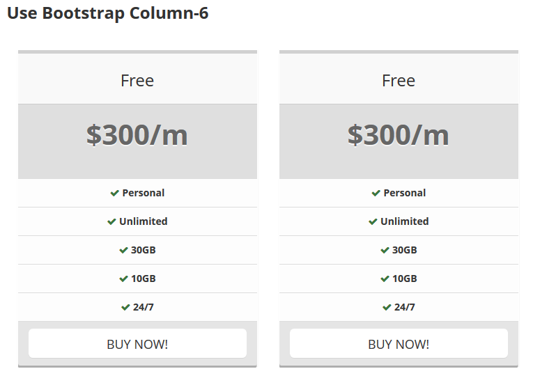The width and height of the screenshot is (540, 392).
Task: Click the 24/7 feature text in right card
Action: [x=405, y=307]
